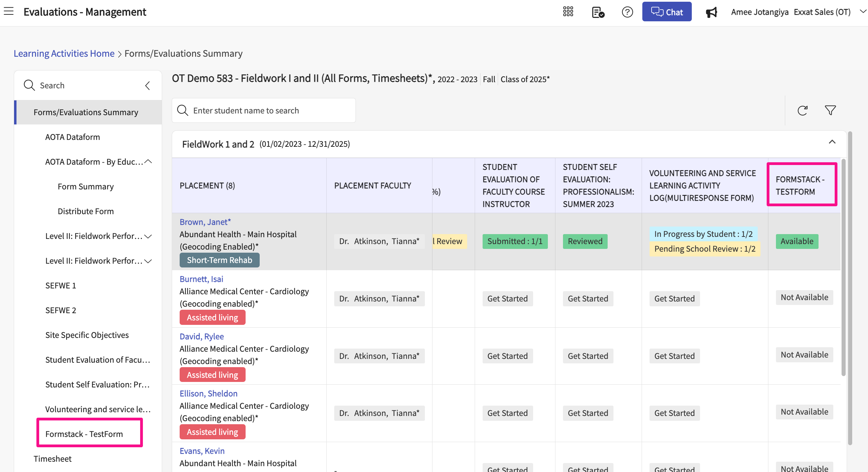This screenshot has height=472, width=868.
Task: Select Formstack - TestForm in sidebar
Action: click(84, 434)
